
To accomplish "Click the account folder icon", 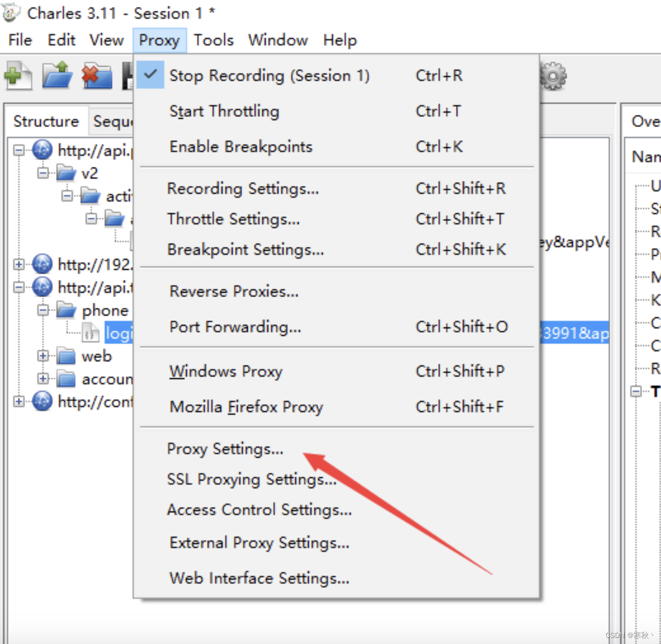I will point(67,378).
